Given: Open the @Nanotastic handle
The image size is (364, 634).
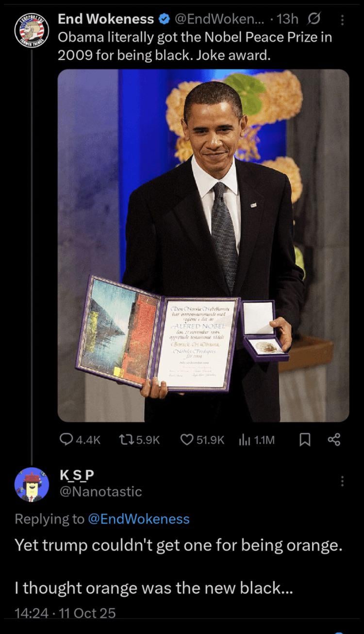Looking at the screenshot, I should pos(100,492).
